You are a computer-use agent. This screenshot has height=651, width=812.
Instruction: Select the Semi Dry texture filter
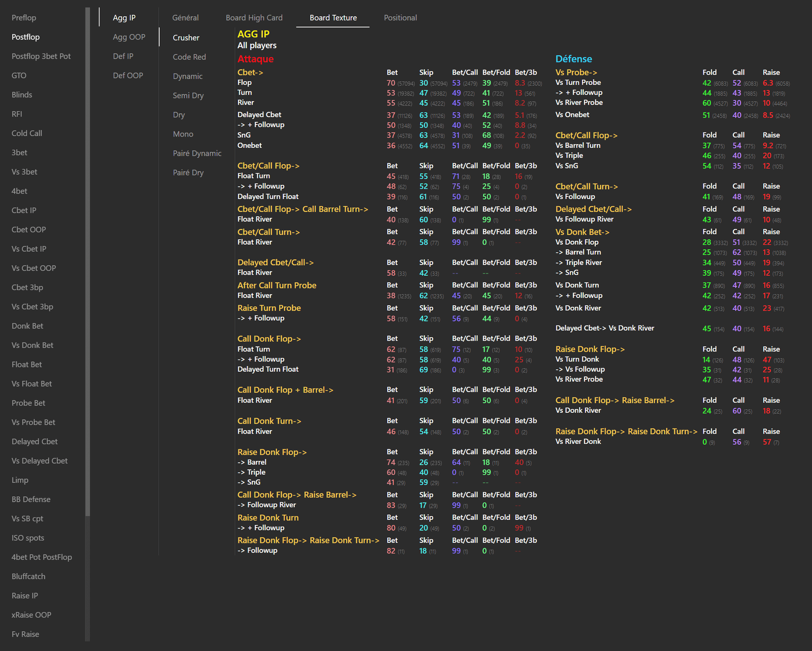188,95
